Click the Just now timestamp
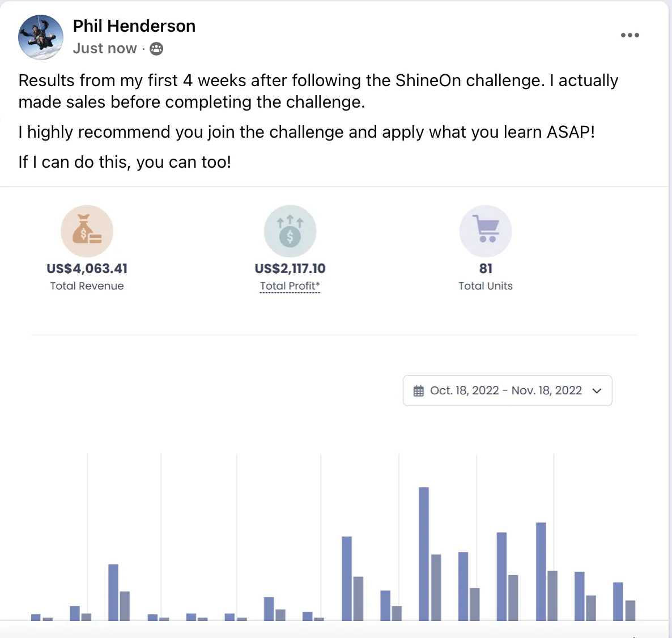 [x=105, y=48]
